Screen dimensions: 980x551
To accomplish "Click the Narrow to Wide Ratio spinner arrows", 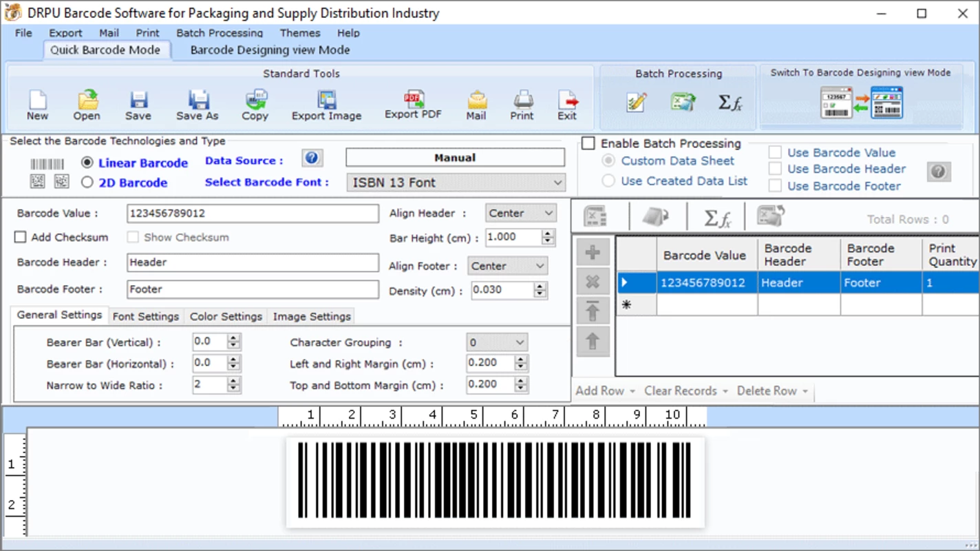I will coord(234,384).
